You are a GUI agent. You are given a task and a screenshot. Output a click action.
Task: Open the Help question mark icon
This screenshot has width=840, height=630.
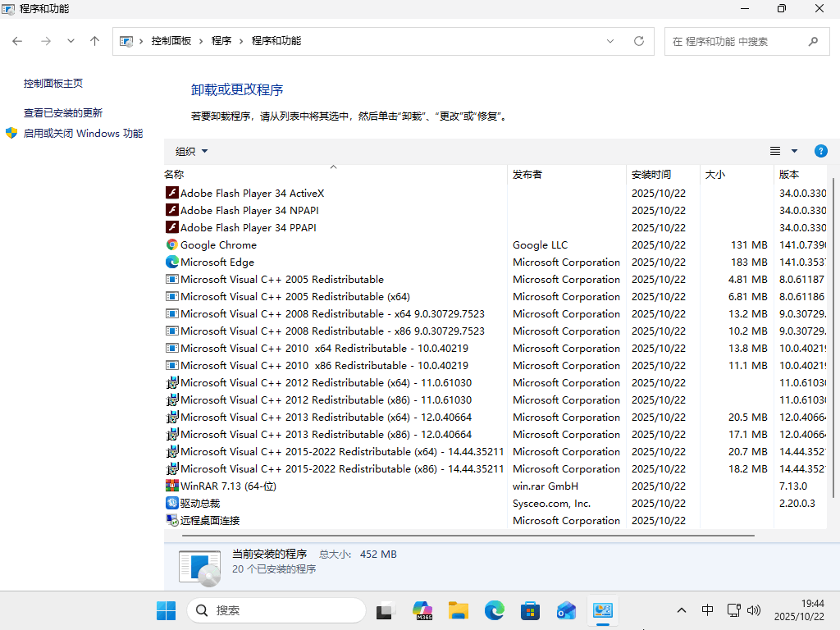(x=821, y=151)
